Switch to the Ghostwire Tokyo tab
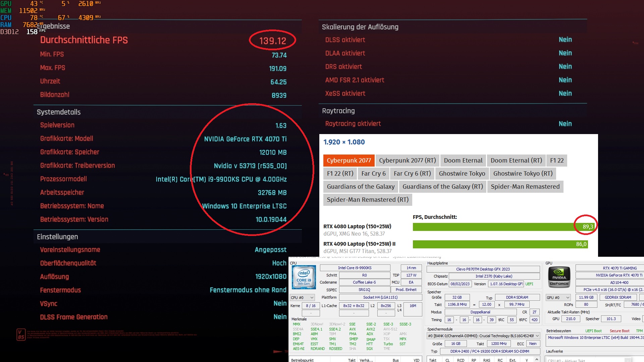The image size is (644, 362). tap(462, 173)
